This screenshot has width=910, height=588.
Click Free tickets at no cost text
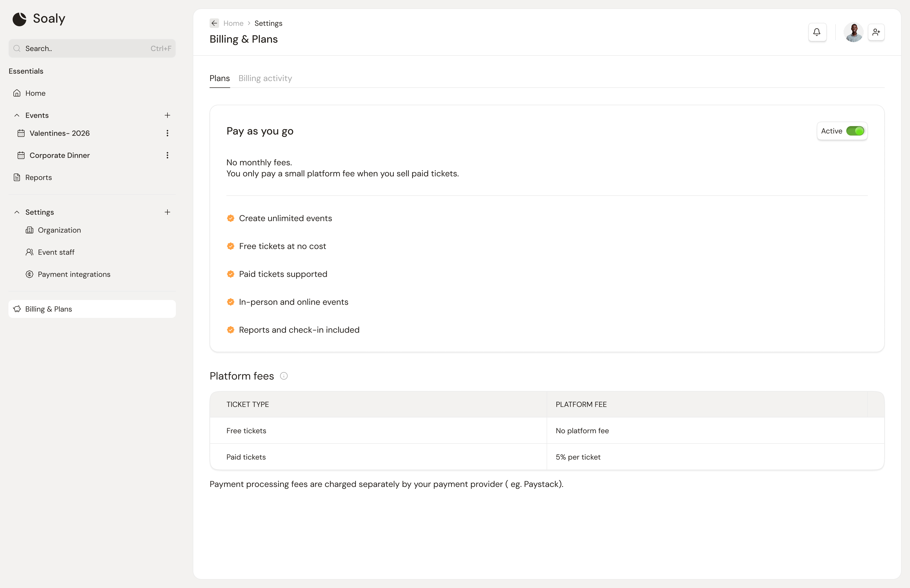pos(283,246)
